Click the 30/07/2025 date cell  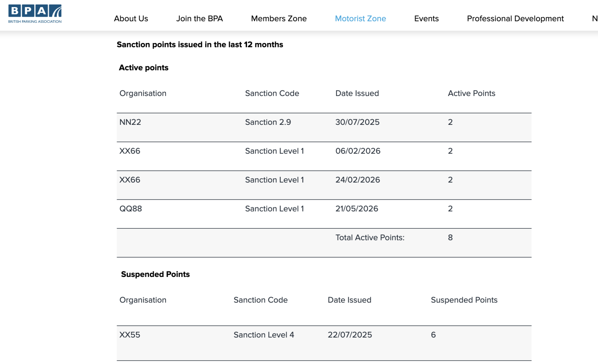[357, 122]
